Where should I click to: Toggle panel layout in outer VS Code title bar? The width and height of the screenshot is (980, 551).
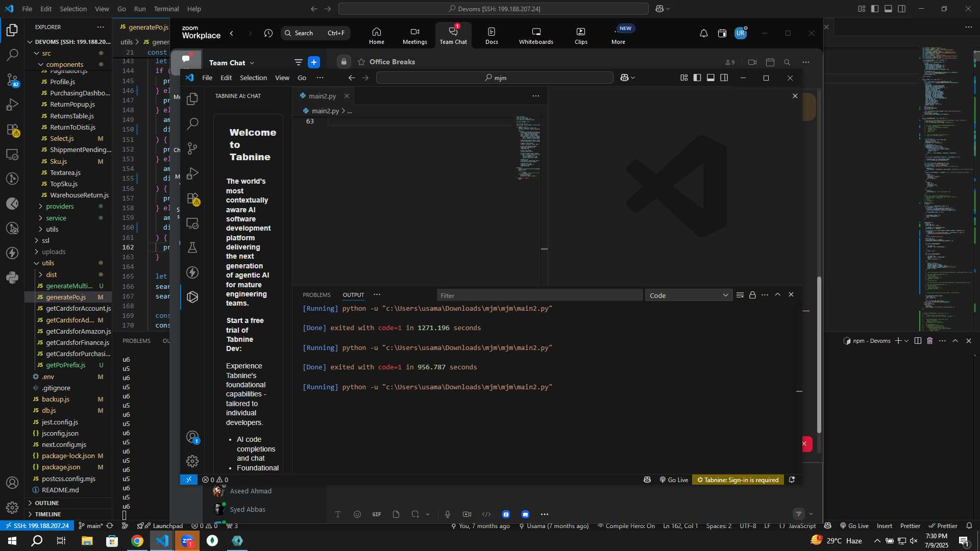pos(888,9)
